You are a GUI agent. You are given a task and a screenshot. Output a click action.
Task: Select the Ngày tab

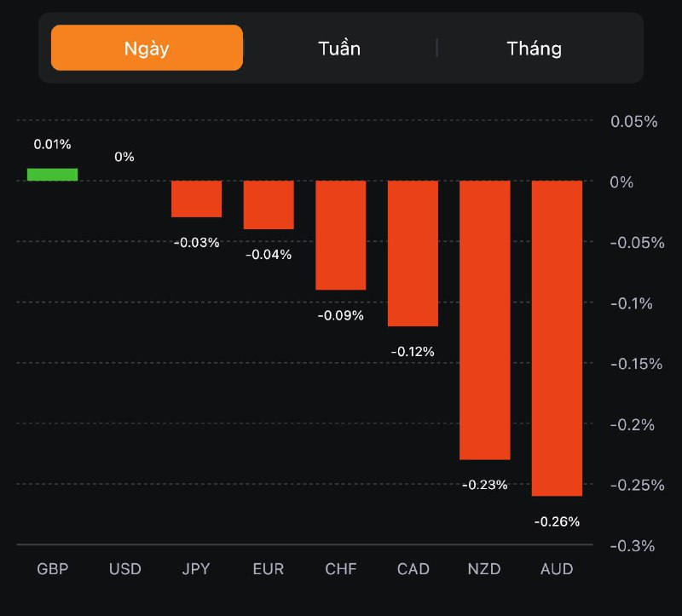[147, 48]
